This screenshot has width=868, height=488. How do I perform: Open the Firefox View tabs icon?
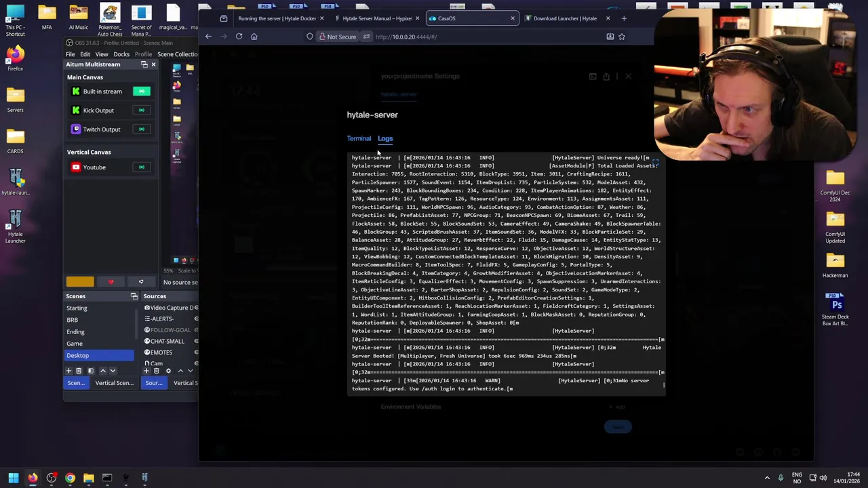click(223, 18)
